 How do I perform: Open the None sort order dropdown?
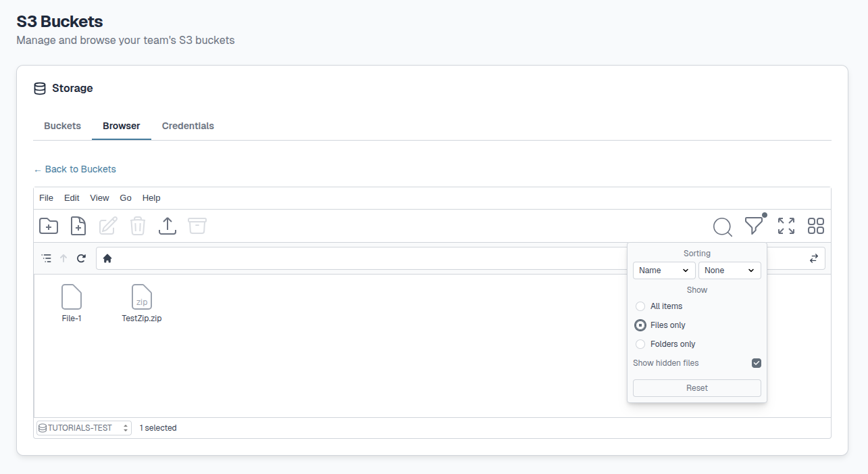coord(730,270)
